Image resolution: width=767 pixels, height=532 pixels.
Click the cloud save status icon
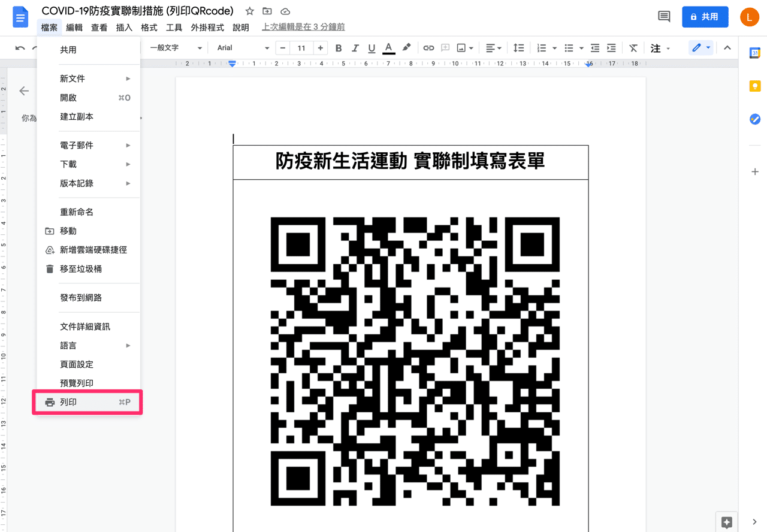coord(285,11)
